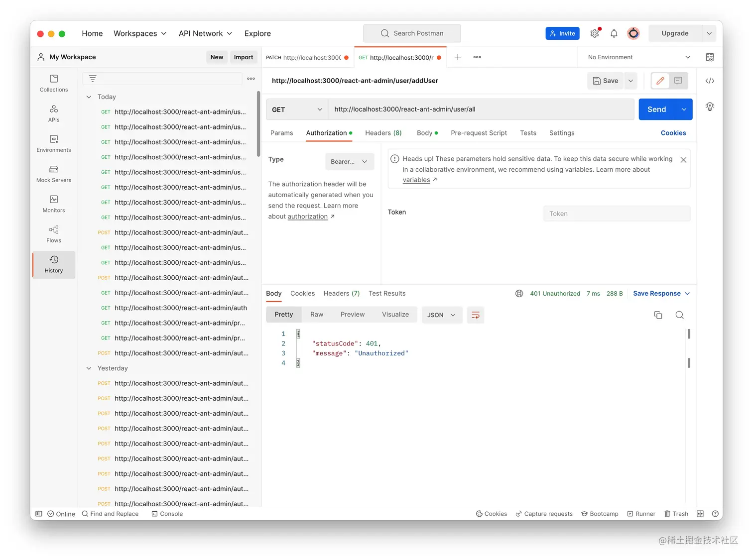The image size is (753, 560).
Task: Open the help icon in status bar
Action: click(716, 514)
